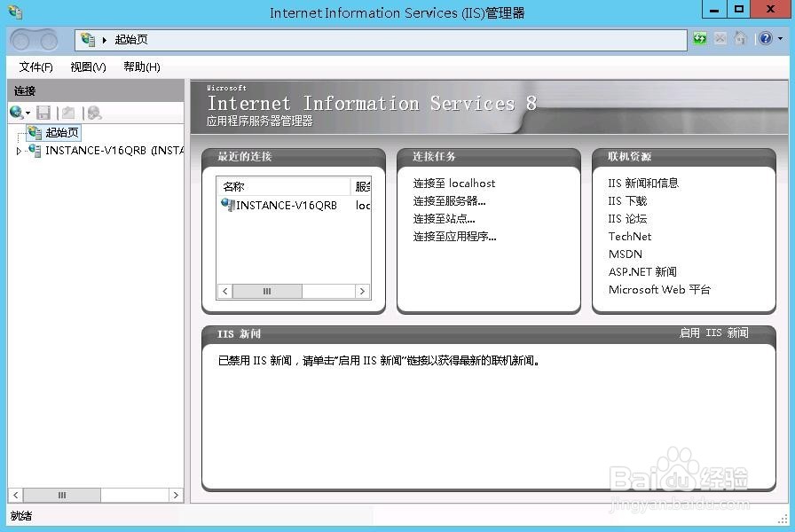Image resolution: width=795 pixels, height=532 pixels.
Task: Open the MSDN link
Action: tap(626, 254)
